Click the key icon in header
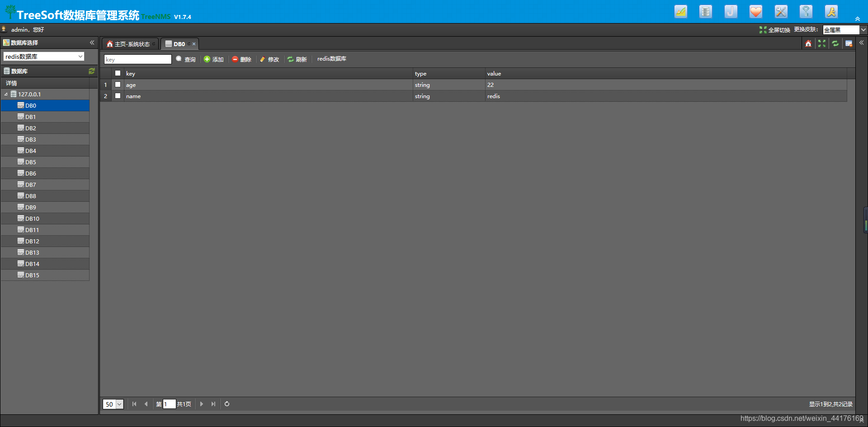The width and height of the screenshot is (868, 427). 806,12
